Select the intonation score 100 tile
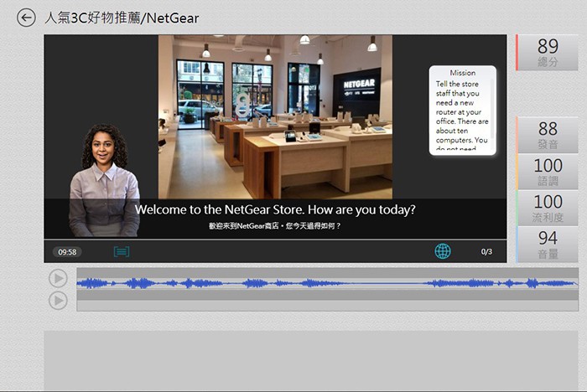The width and height of the screenshot is (587, 392). (x=548, y=171)
